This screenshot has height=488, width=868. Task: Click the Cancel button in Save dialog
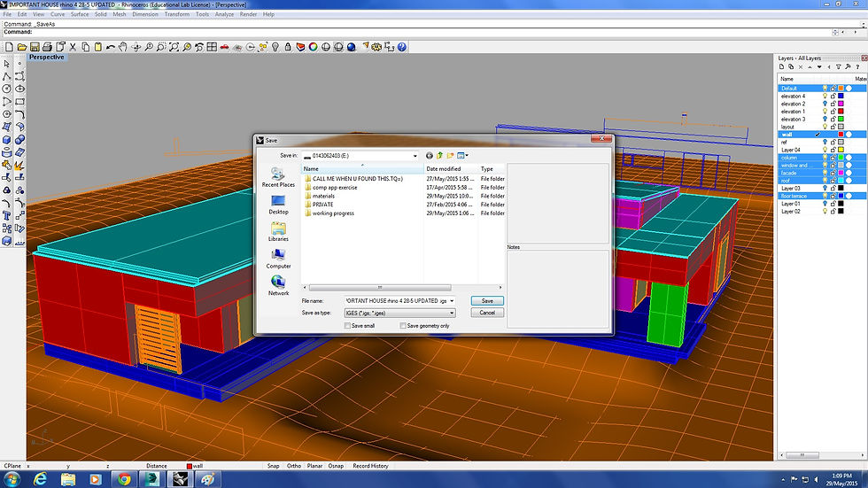(486, 313)
